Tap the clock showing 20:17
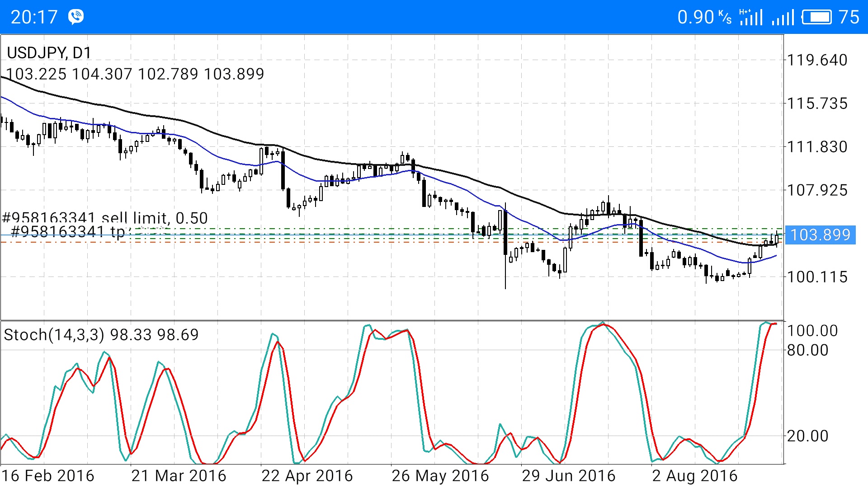 coord(34,17)
